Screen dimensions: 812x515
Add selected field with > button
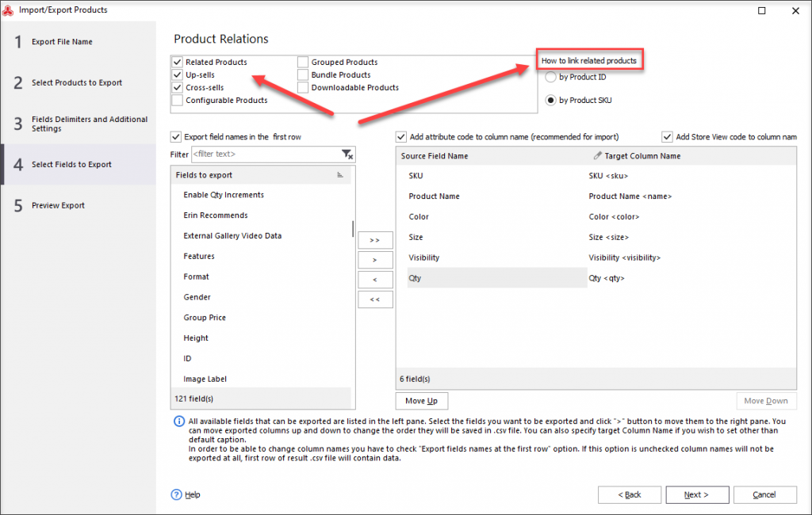coord(375,260)
